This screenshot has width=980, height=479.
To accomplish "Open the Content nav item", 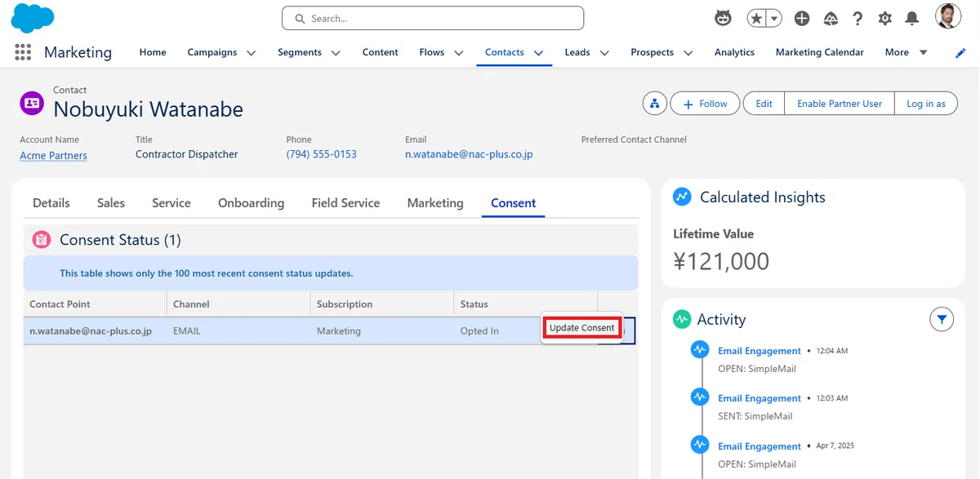I will tap(381, 52).
